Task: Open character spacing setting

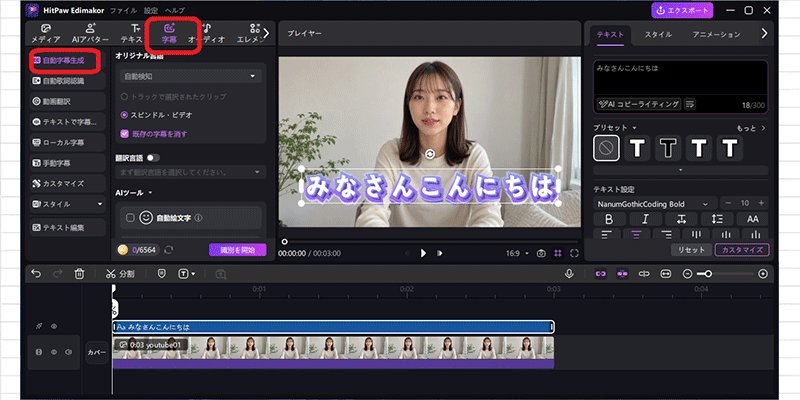Action: [x=681, y=219]
